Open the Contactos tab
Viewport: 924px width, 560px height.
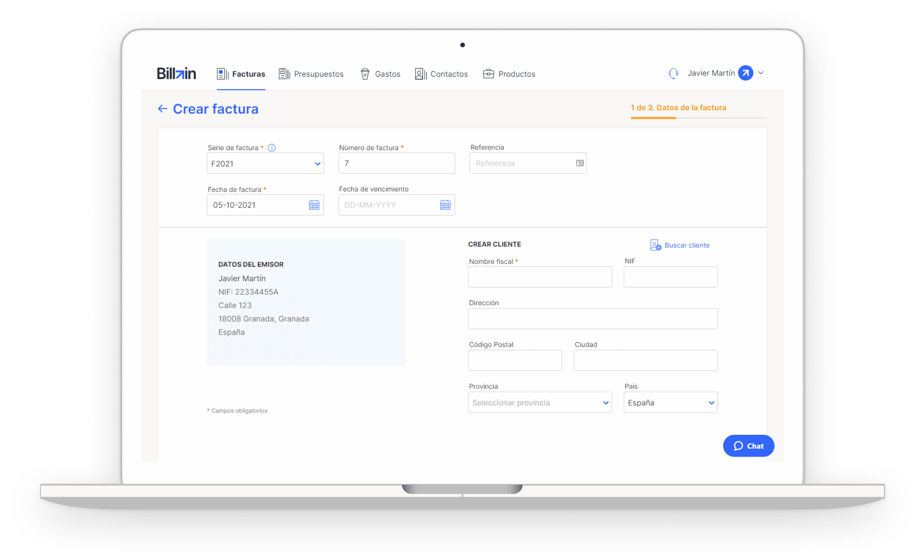(x=441, y=74)
